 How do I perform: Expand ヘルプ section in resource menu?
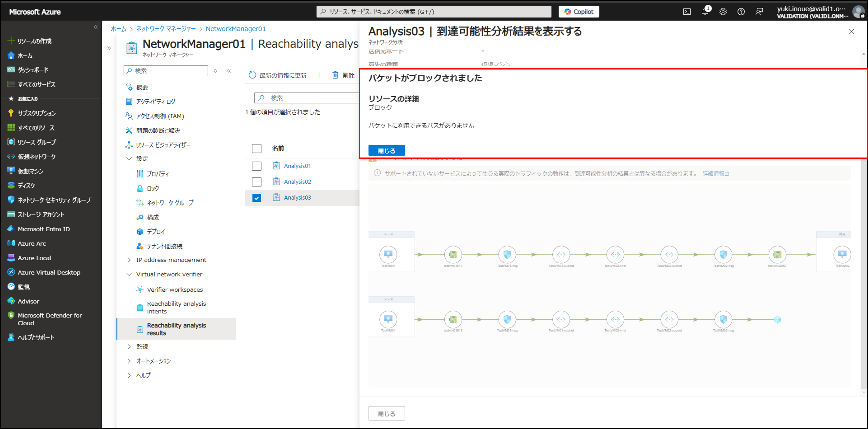(x=129, y=375)
